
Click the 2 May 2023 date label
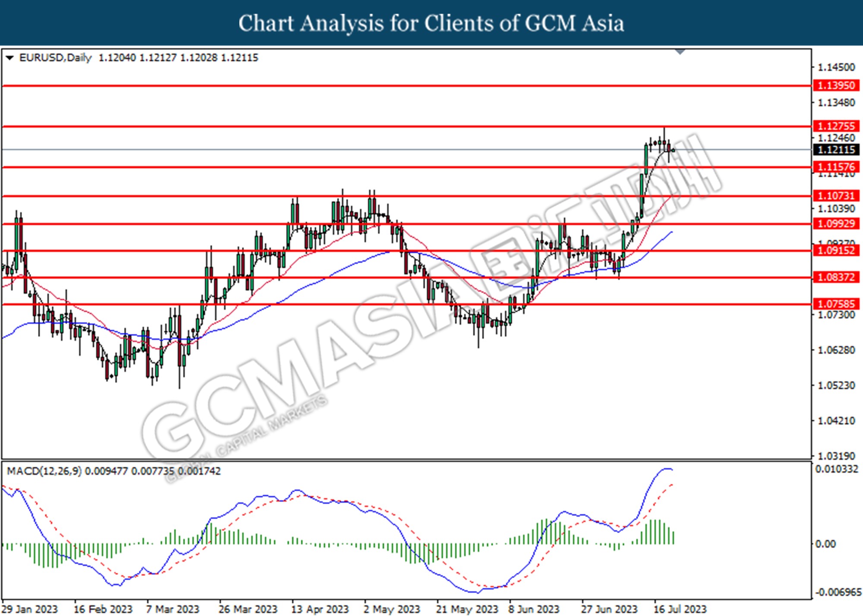[391, 609]
